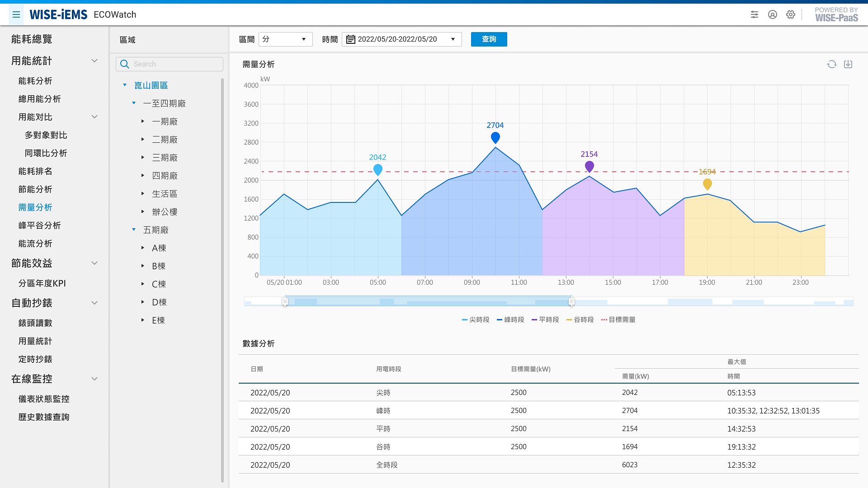This screenshot has height=488, width=868.
Task: Download the demand chart data
Action: click(x=848, y=64)
